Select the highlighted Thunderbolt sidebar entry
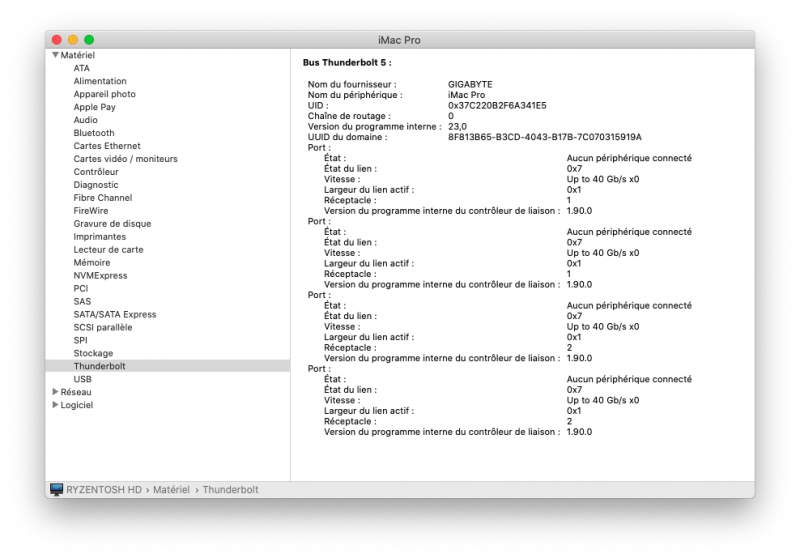 point(167,366)
